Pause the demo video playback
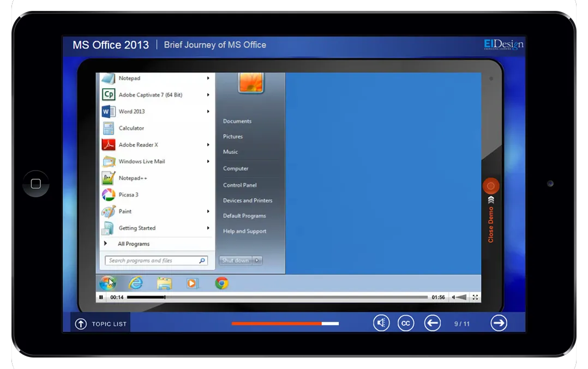The width and height of the screenshot is (588, 369). tap(101, 297)
